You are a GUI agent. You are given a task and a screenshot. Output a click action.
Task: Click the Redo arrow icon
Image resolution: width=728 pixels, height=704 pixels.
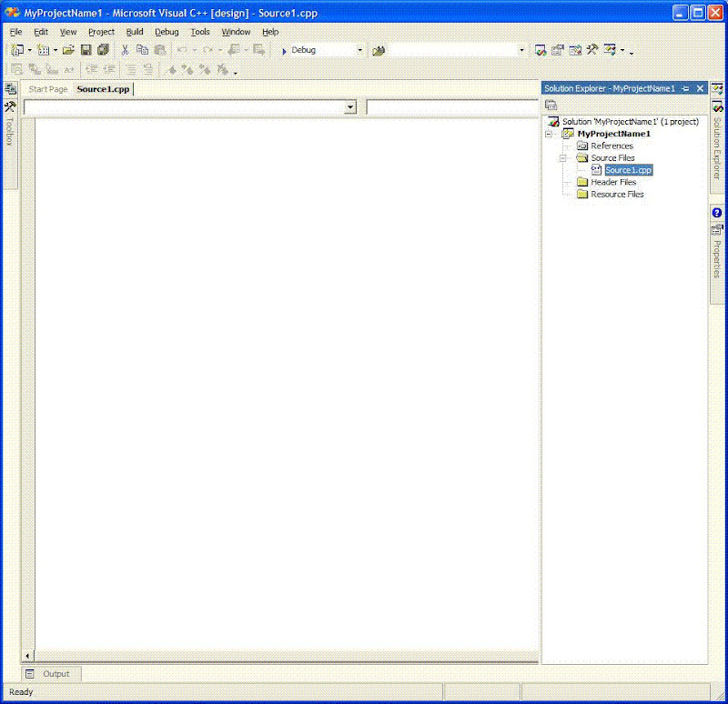[207, 50]
